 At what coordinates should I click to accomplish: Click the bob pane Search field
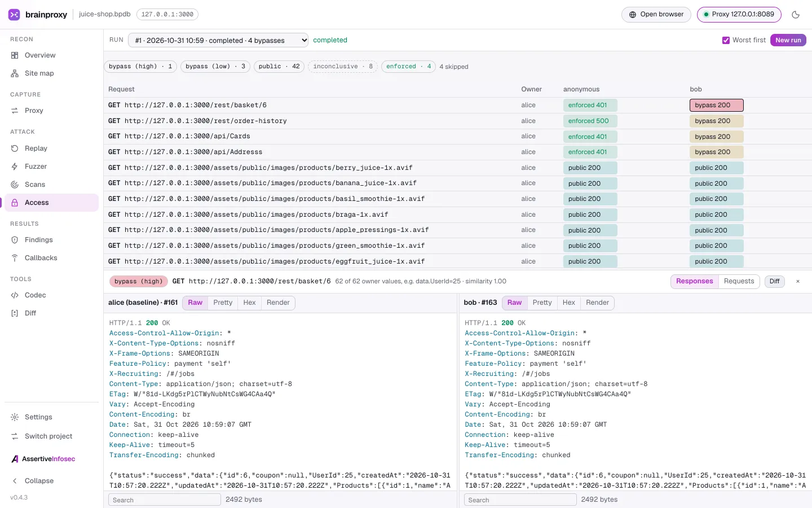pos(520,500)
